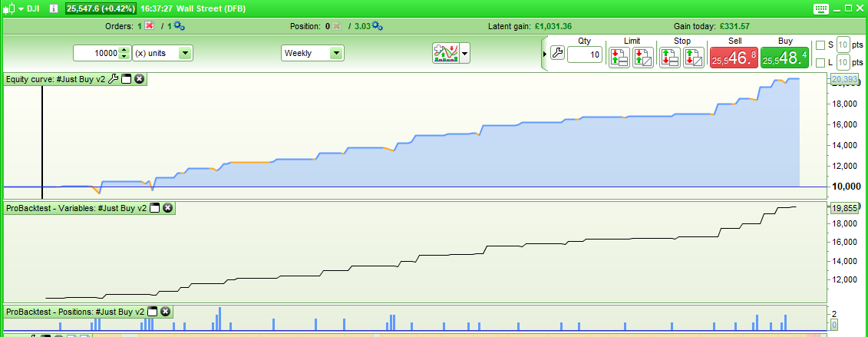Open automatic orders gear icon
Image resolution: width=868 pixels, height=337 pixels.
point(180,26)
